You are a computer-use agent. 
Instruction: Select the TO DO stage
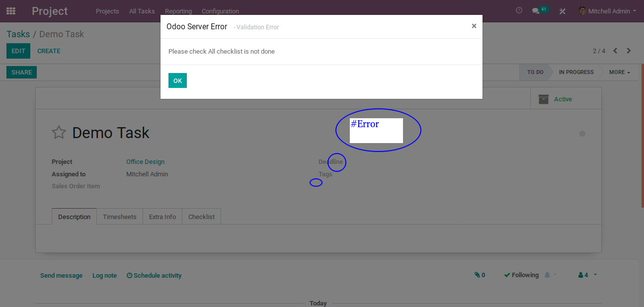point(535,72)
